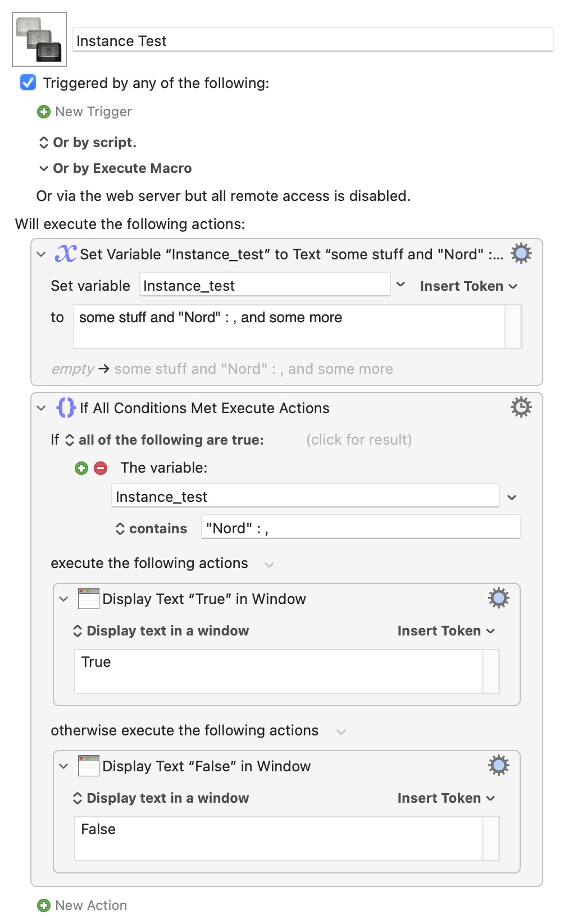This screenshot has width=564, height=924.
Task: Click the macro icon next to Instance Test name
Action: tap(39, 39)
